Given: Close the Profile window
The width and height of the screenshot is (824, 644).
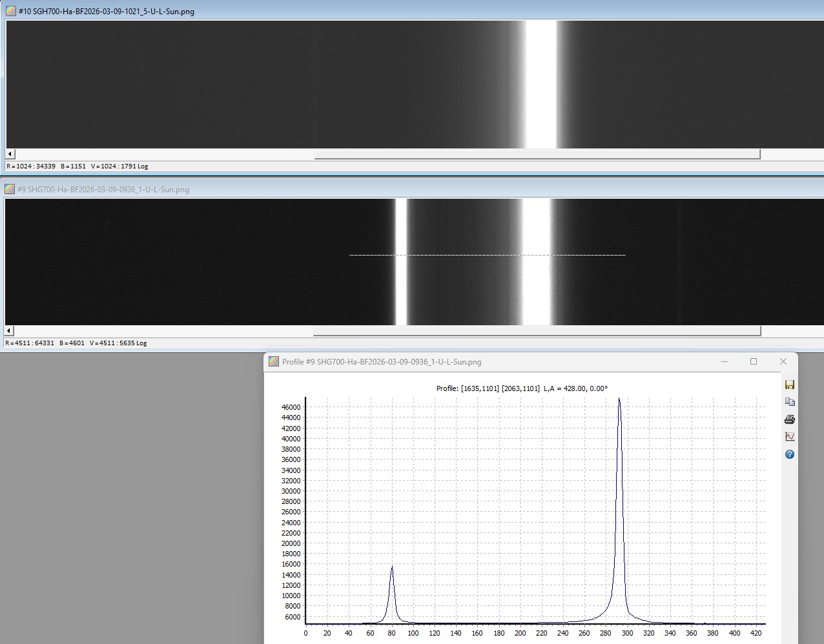Looking at the screenshot, I should click(783, 361).
